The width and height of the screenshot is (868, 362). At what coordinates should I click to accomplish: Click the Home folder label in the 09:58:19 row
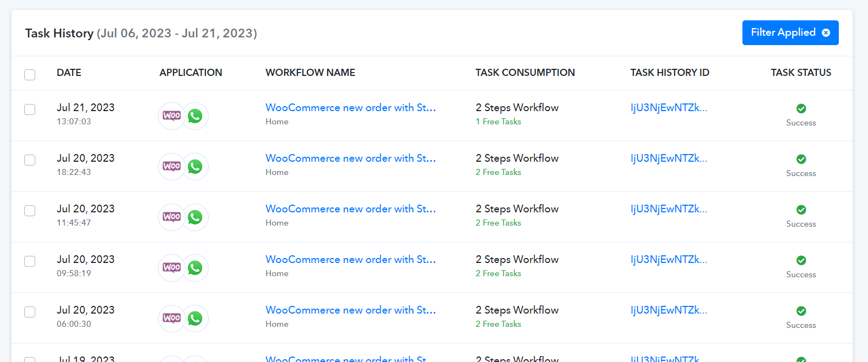click(x=277, y=273)
